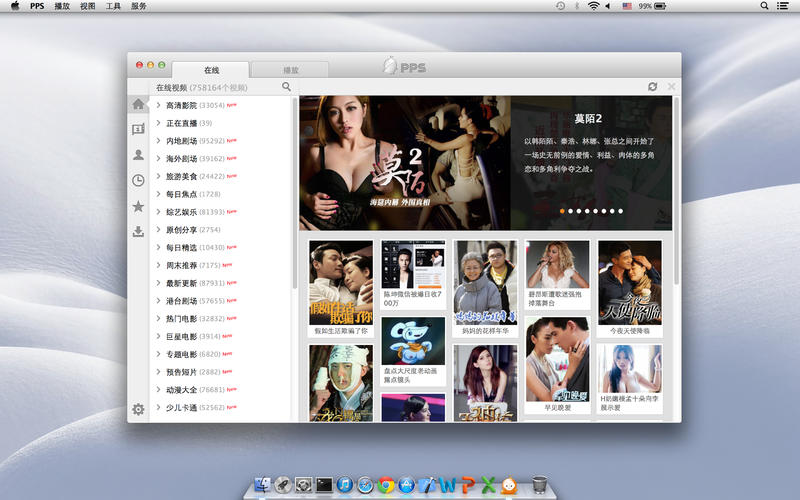Click the 妈妈的花样年华 video title link
The image size is (800, 500).
tap(485, 330)
